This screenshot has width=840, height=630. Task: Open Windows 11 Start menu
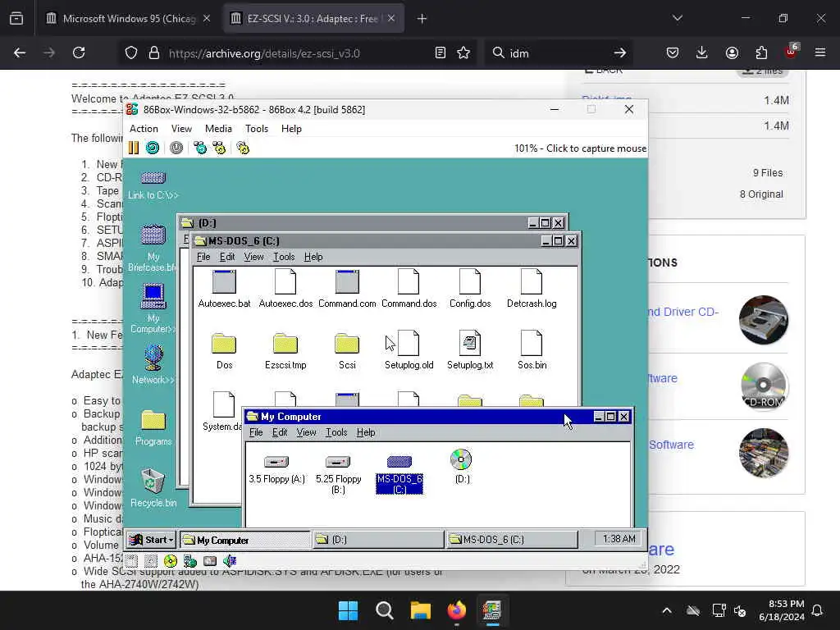[348, 610]
